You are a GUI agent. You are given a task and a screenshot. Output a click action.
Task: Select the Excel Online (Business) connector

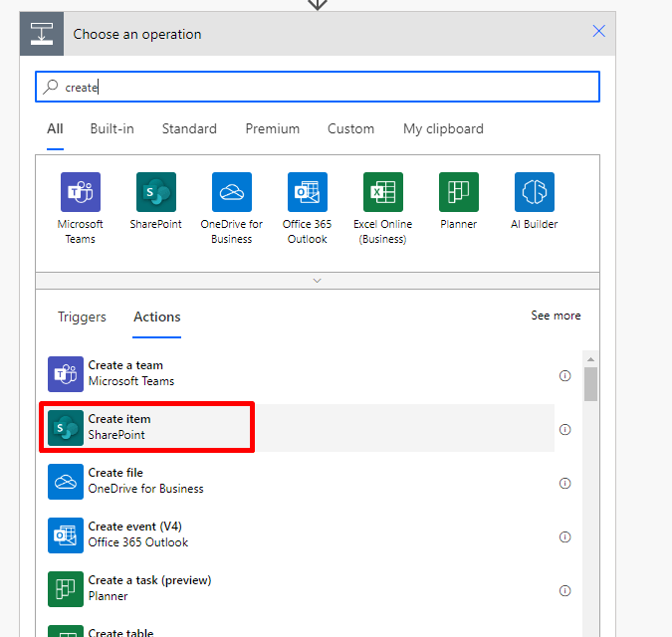pyautogui.click(x=382, y=192)
